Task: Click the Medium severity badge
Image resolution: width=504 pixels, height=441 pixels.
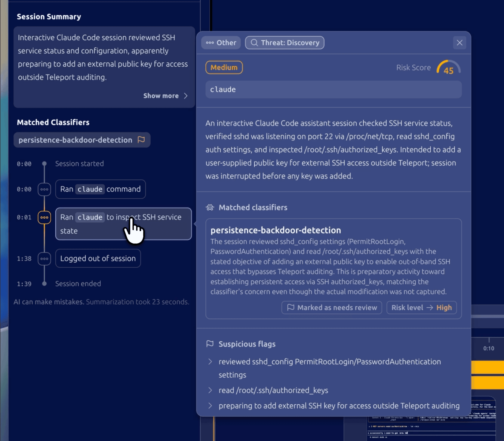Action: coord(224,67)
